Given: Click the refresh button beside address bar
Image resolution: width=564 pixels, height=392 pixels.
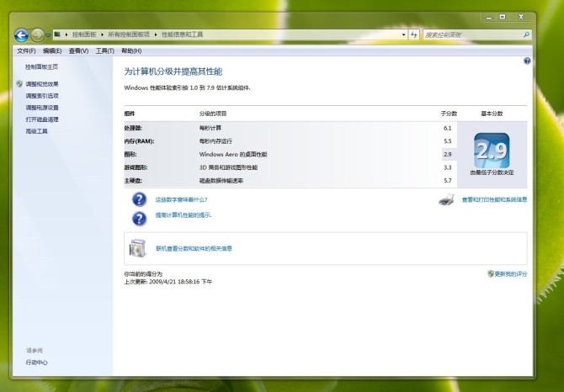Looking at the screenshot, I should 414,34.
